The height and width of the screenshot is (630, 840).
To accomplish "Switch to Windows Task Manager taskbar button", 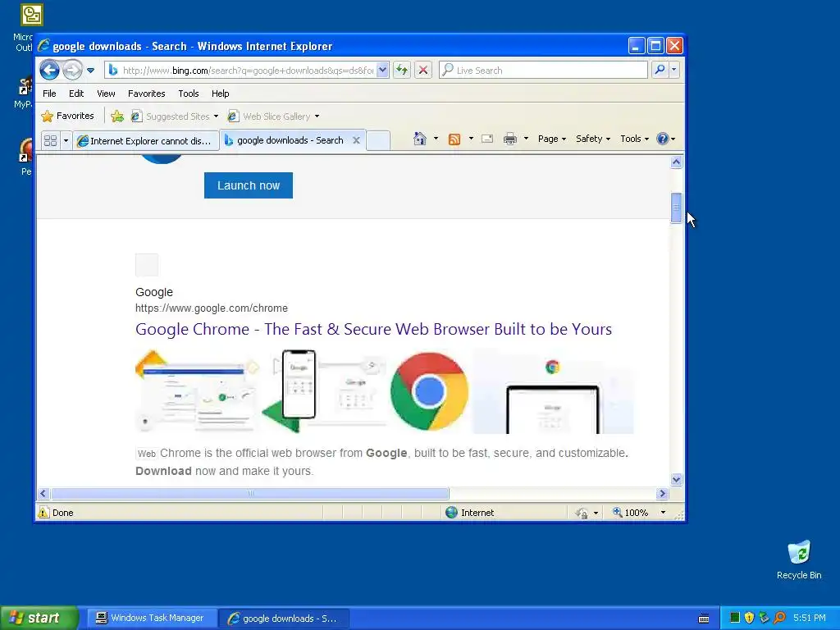I will click(150, 618).
